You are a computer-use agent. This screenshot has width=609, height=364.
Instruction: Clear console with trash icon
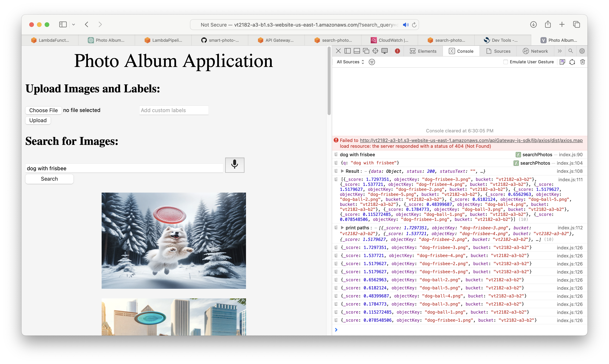pyautogui.click(x=582, y=62)
